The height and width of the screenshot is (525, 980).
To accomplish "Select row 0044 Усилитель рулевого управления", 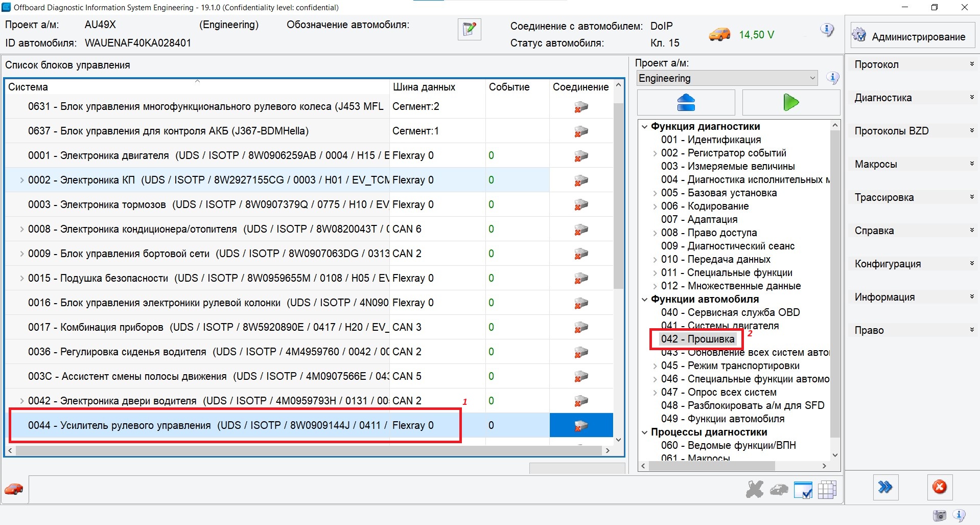I will pos(309,425).
